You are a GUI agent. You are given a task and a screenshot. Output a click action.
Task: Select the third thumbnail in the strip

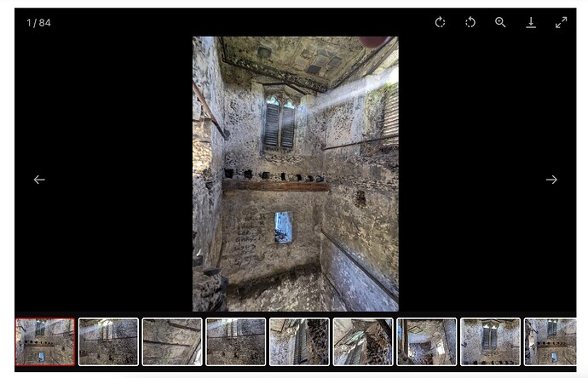pyautogui.click(x=172, y=341)
